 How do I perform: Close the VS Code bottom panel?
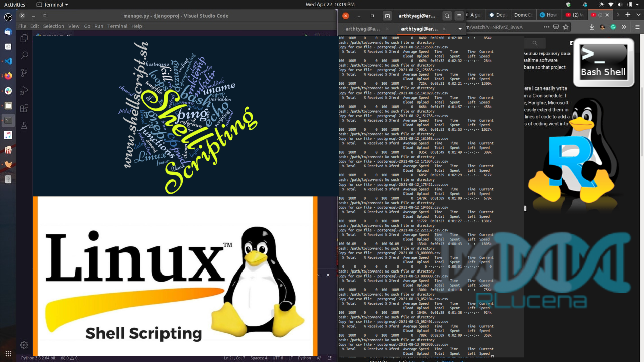(328, 275)
